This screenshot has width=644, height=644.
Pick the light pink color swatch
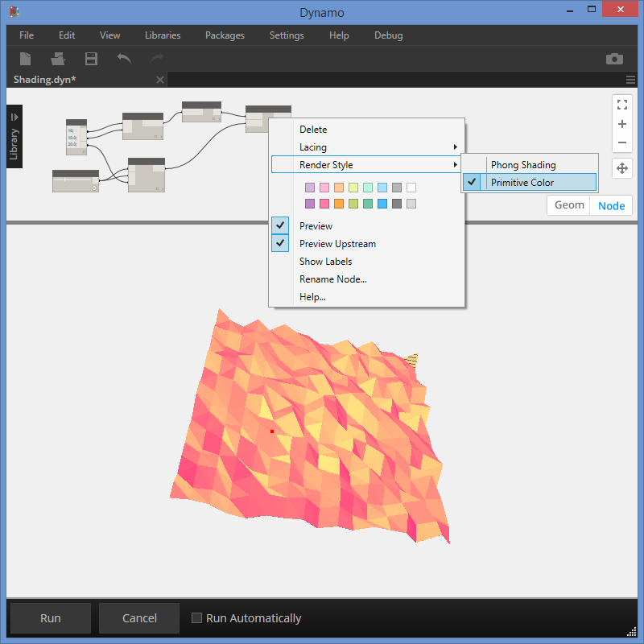[324, 188]
